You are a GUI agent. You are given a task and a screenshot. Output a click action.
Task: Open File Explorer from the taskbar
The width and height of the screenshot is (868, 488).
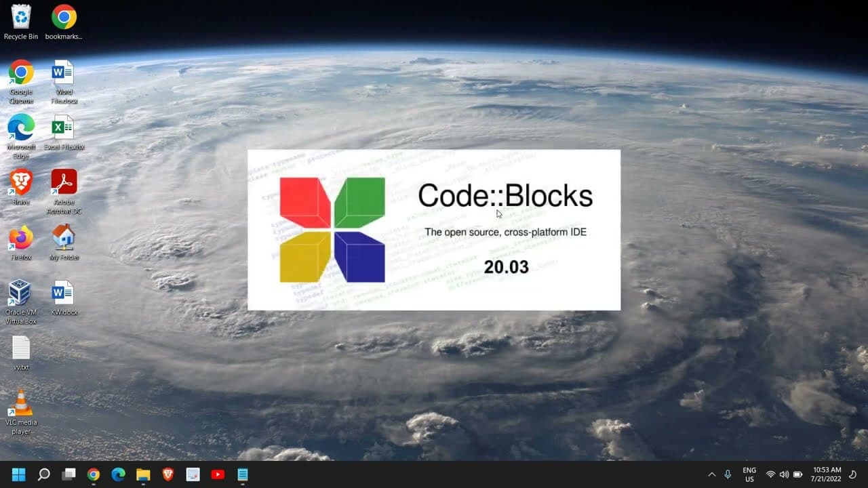pyautogui.click(x=143, y=474)
